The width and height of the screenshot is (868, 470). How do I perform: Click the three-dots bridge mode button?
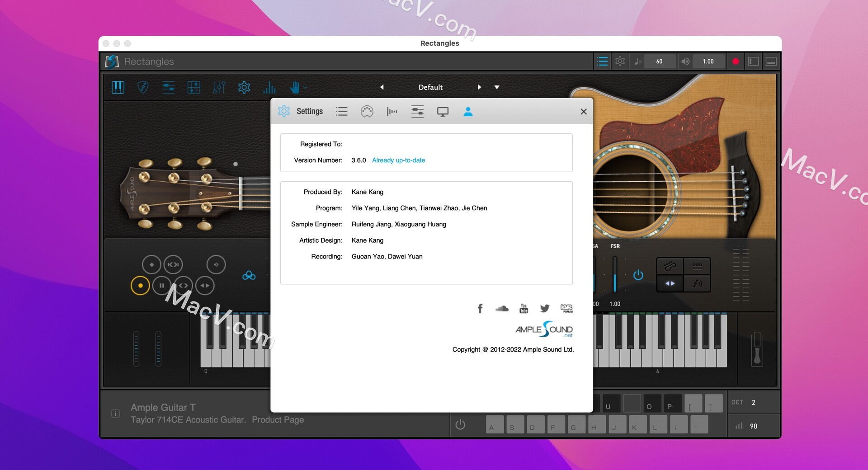click(x=697, y=266)
